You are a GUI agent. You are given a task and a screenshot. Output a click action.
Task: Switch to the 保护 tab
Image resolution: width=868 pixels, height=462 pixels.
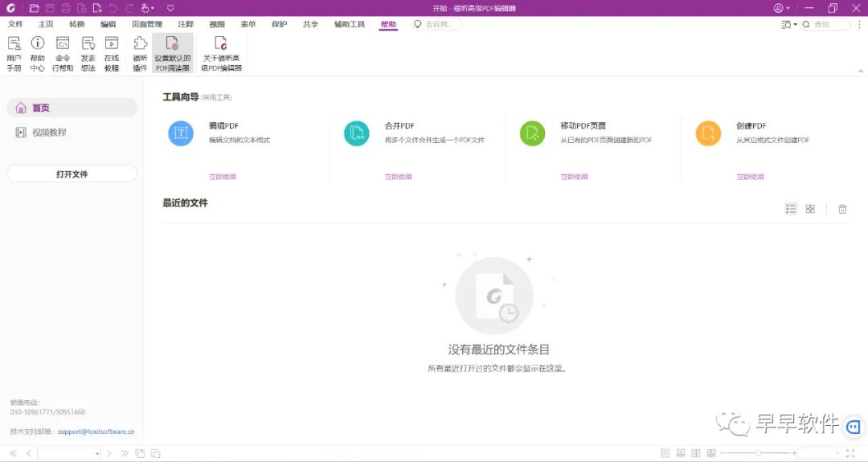pyautogui.click(x=280, y=24)
